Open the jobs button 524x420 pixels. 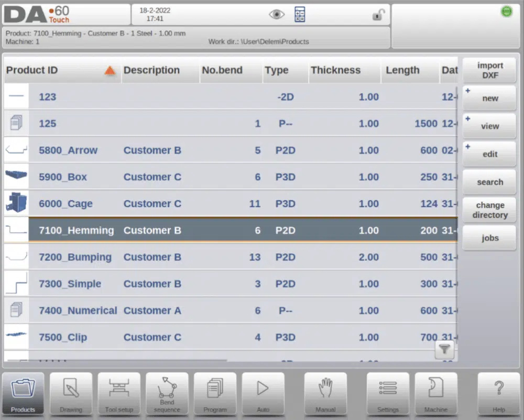tap(489, 238)
